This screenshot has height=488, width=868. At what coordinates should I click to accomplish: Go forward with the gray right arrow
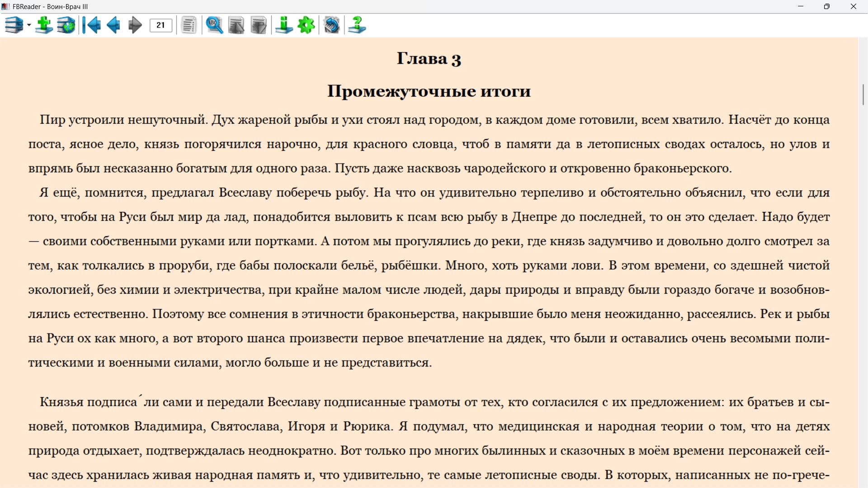[135, 25]
